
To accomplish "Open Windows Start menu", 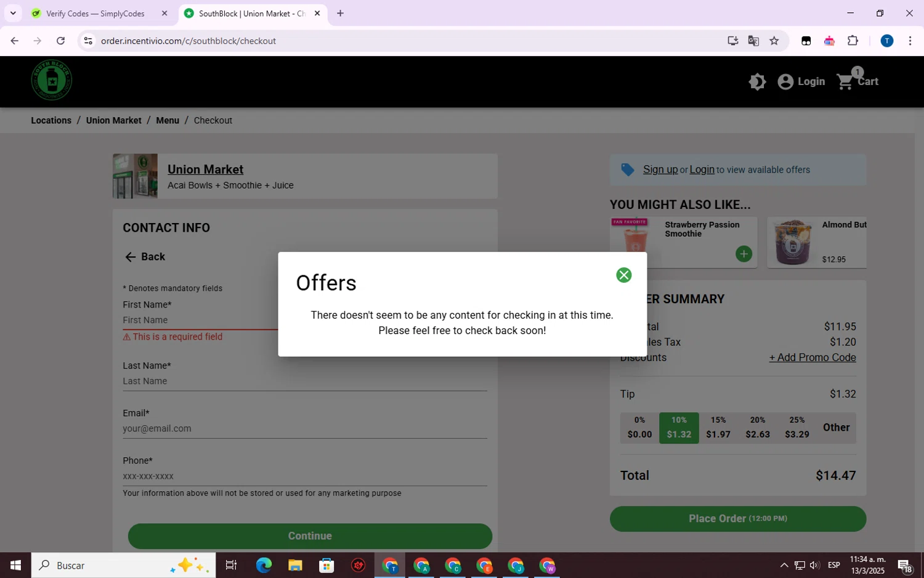I will (15, 565).
